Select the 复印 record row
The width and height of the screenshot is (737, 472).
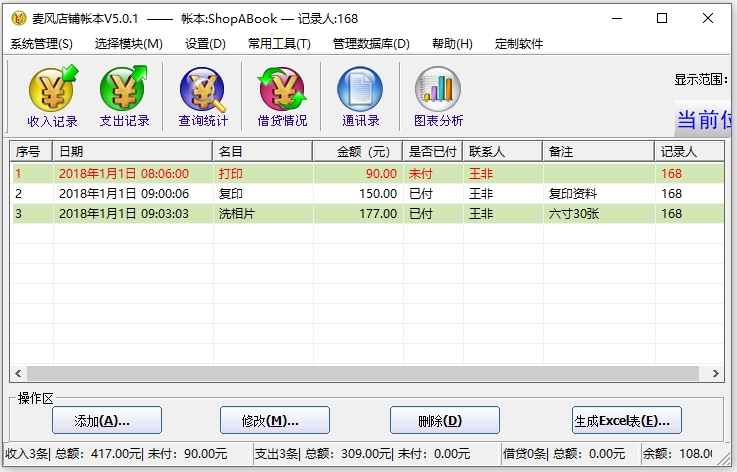(367, 194)
